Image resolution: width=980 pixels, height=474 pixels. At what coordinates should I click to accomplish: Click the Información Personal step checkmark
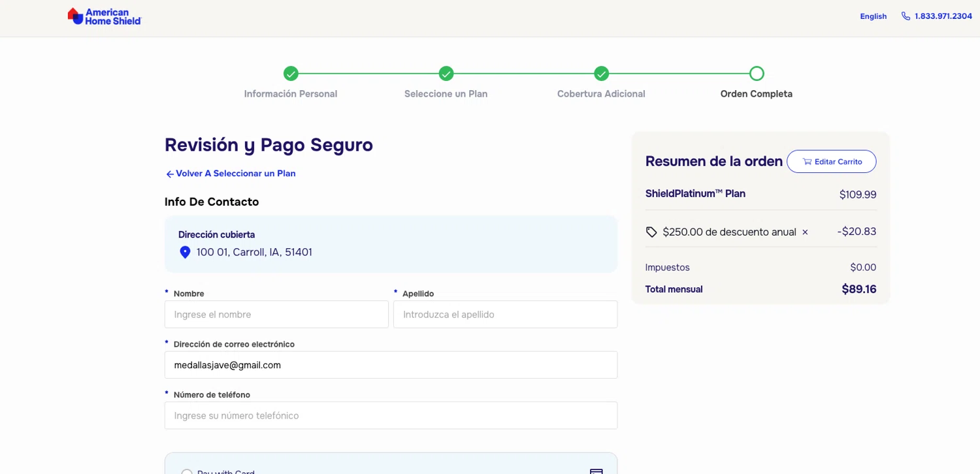click(x=291, y=73)
